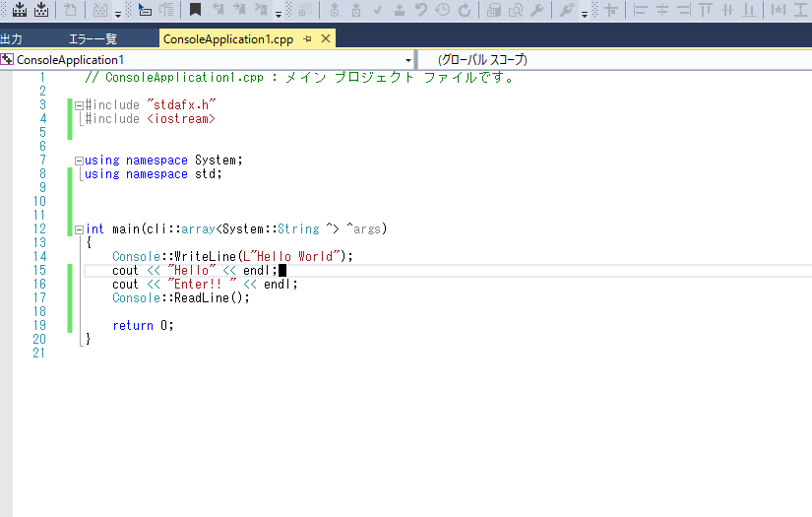The image size is (812, 517).
Task: Collapse the using namespace block outline box
Action: pos(79,162)
